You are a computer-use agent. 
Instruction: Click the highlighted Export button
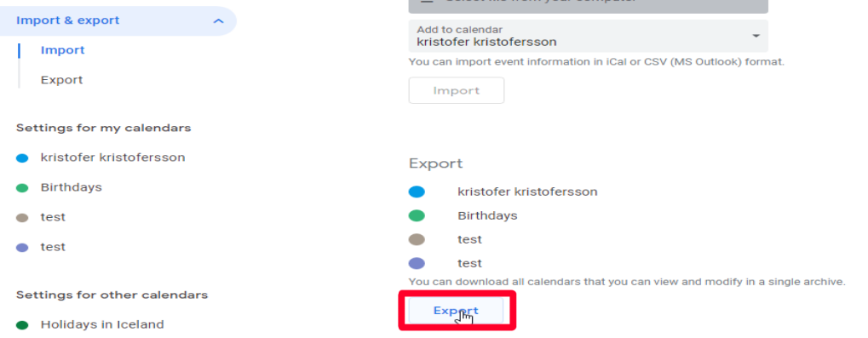[x=456, y=311]
